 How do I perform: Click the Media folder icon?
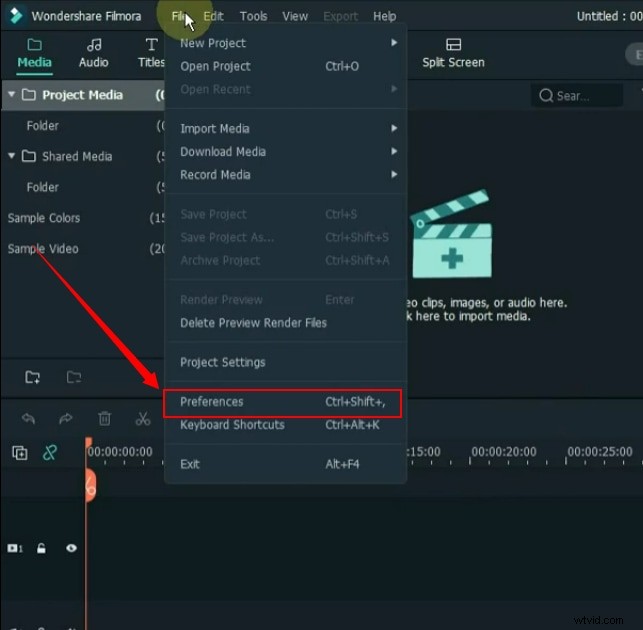tap(34, 44)
